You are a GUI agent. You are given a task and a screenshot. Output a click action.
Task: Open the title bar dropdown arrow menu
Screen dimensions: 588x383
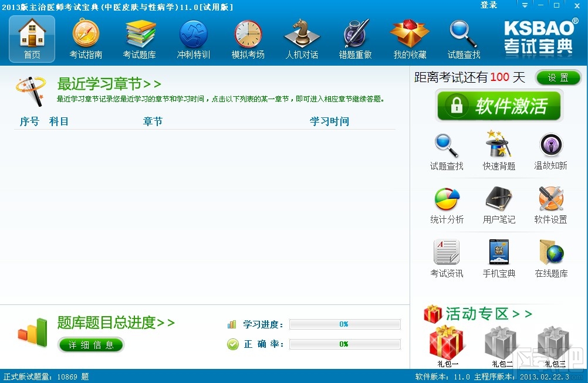click(x=525, y=5)
